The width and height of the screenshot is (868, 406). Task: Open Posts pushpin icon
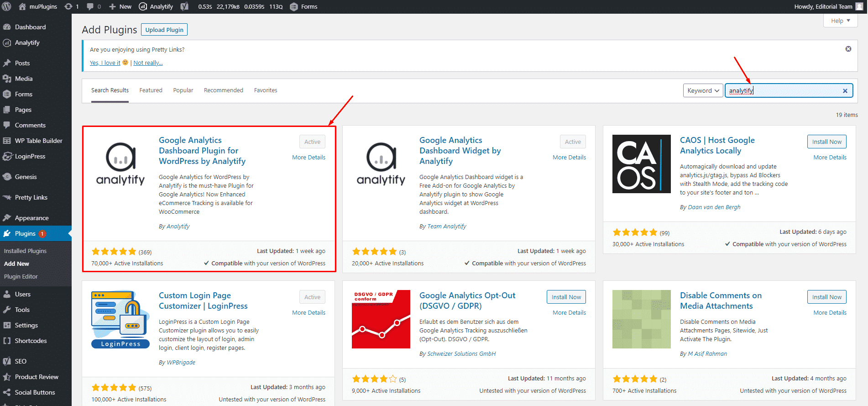(x=7, y=63)
